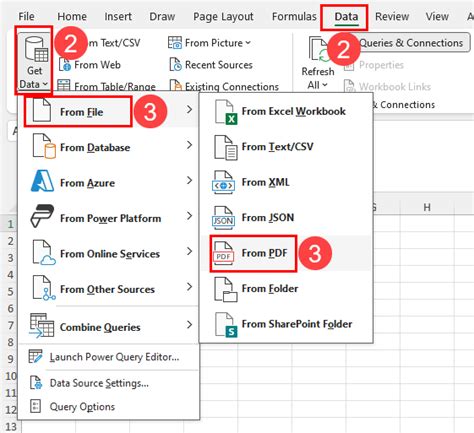The width and height of the screenshot is (474, 433).
Task: Click the Queries & Connections button
Action: pos(411,43)
